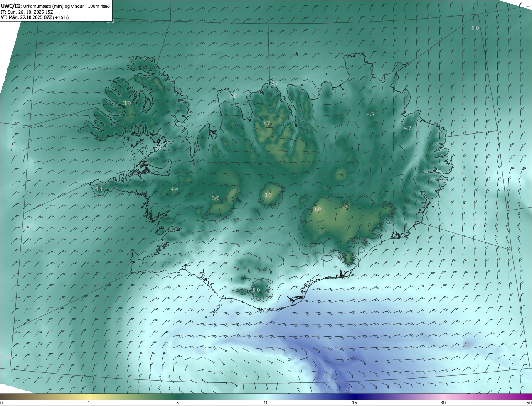This screenshot has height=406, width=532.
Task: Pick the '5.0' value near the south coast
Action: (x=256, y=290)
